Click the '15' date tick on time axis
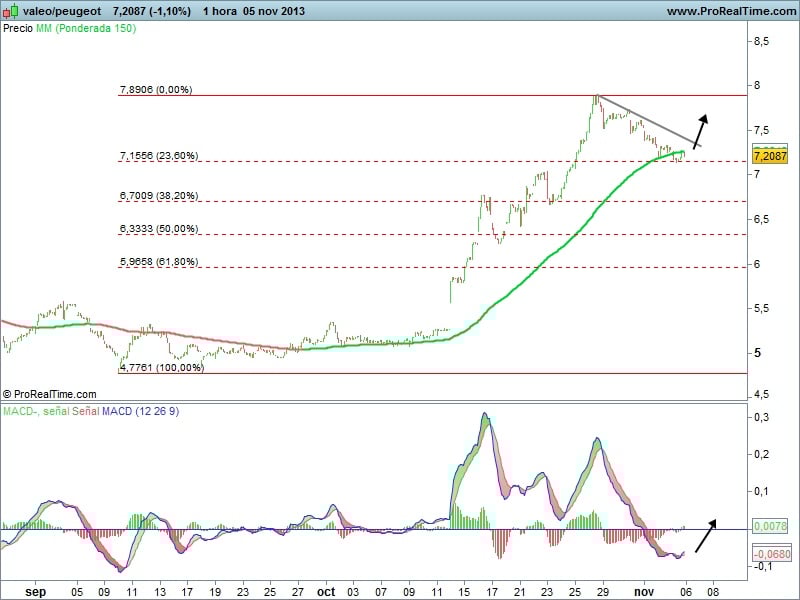800x600 pixels. click(x=464, y=592)
